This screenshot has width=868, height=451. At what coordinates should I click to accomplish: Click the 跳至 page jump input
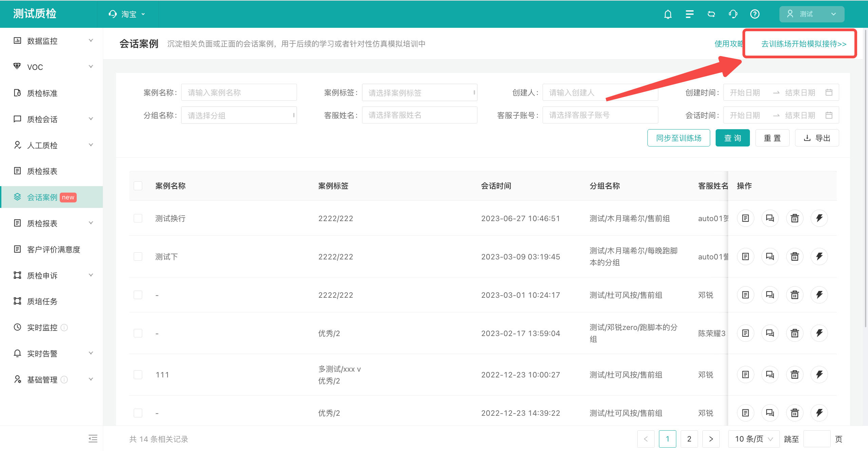[817, 439]
